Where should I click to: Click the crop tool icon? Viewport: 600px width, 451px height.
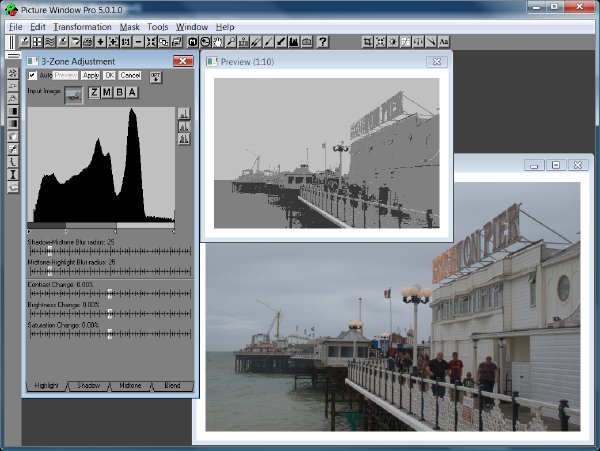click(x=368, y=42)
